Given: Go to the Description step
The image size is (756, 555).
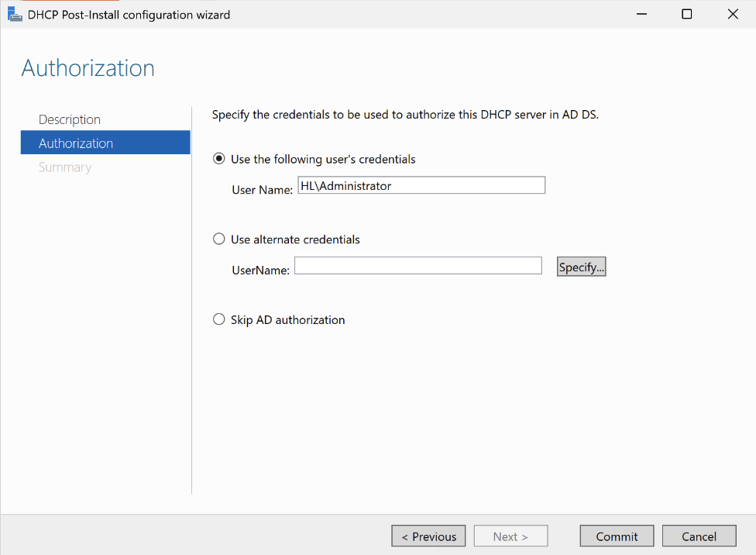Looking at the screenshot, I should pyautogui.click(x=70, y=119).
